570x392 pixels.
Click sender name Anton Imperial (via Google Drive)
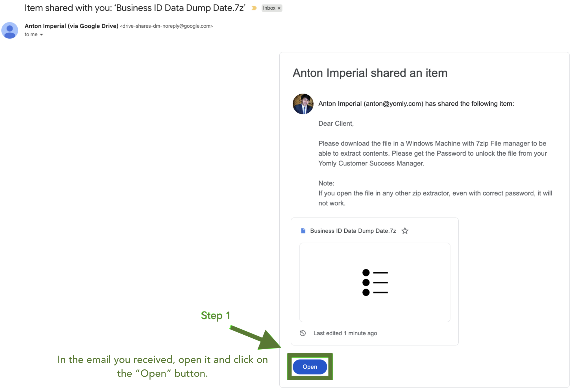71,26
